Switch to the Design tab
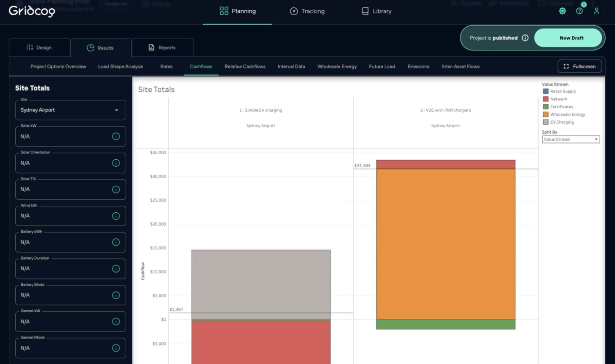The image size is (615, 364). [x=39, y=48]
